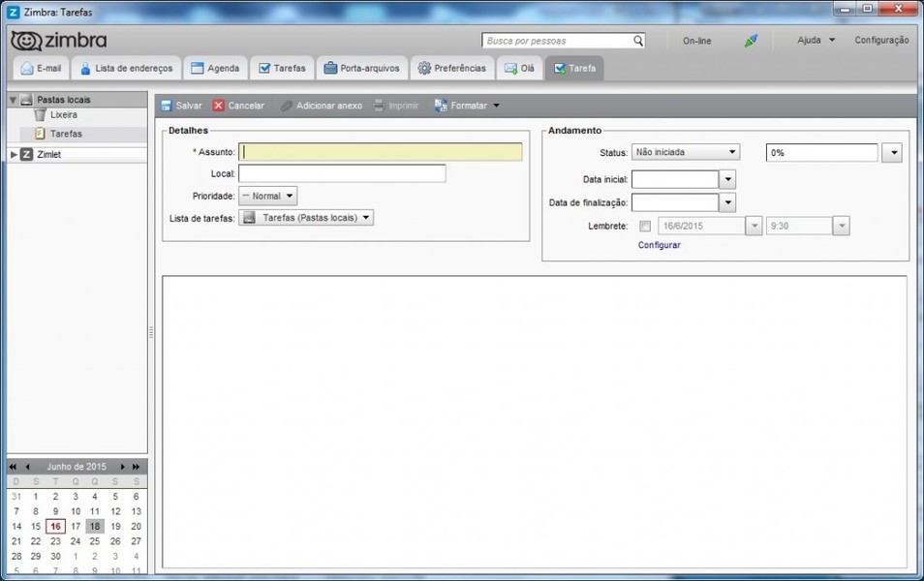Click the trash icon beside Lixeira
The width and height of the screenshot is (924, 581).
(40, 115)
